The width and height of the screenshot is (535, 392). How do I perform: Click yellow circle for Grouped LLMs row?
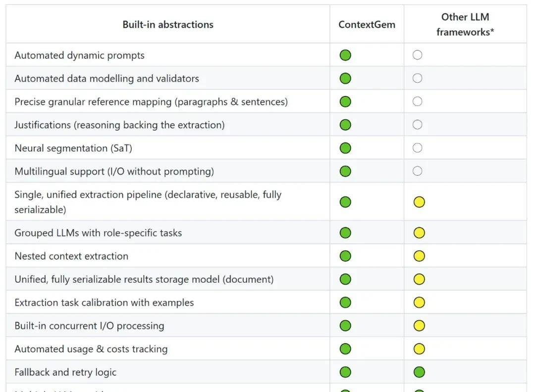pos(419,233)
